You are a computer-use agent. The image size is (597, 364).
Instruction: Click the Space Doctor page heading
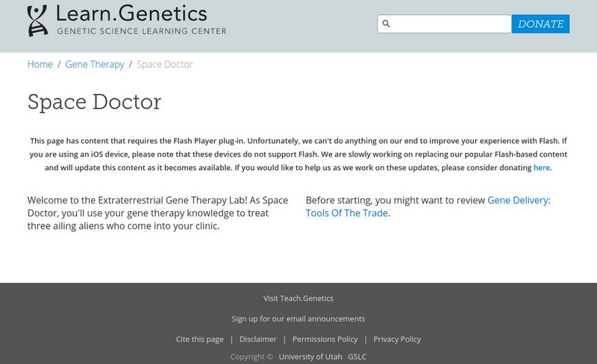click(95, 102)
